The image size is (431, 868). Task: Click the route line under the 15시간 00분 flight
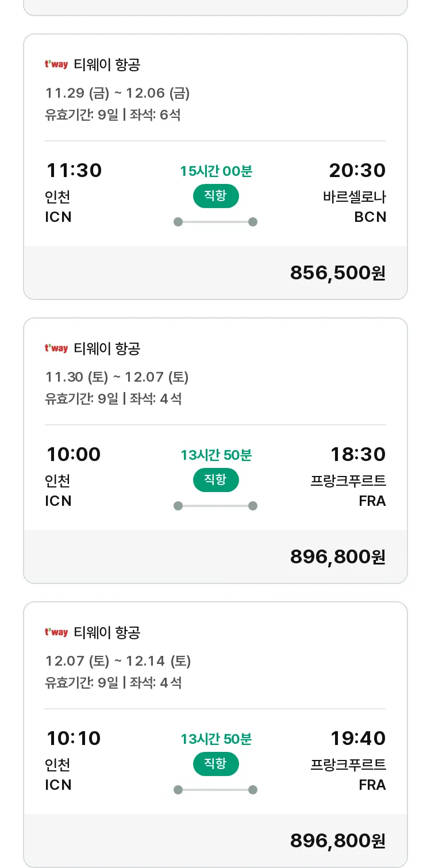(x=215, y=222)
